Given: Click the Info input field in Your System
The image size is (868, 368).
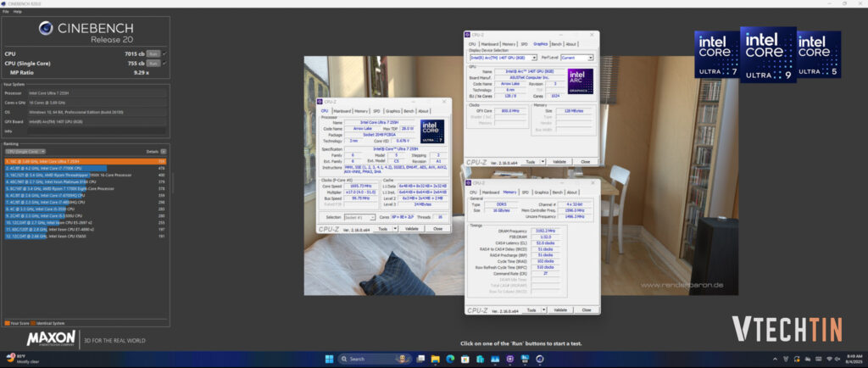Looking at the screenshot, I should pyautogui.click(x=97, y=131).
